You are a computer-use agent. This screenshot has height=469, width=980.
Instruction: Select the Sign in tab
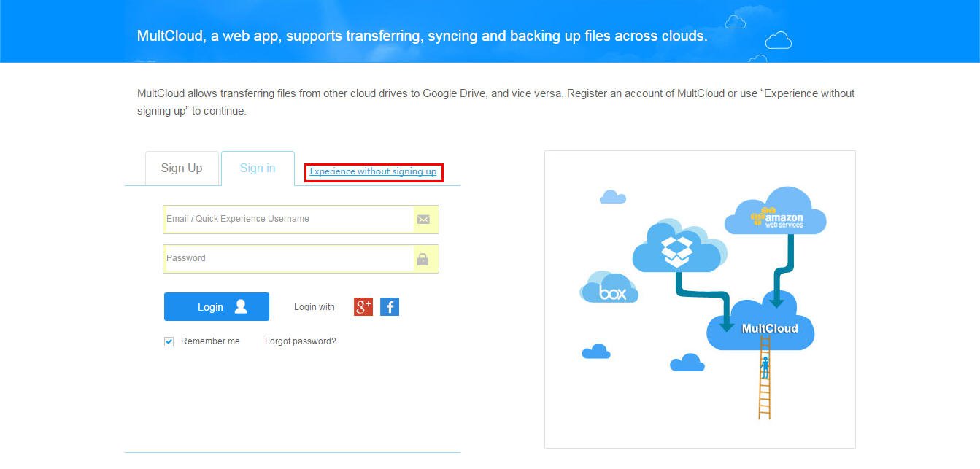click(258, 168)
